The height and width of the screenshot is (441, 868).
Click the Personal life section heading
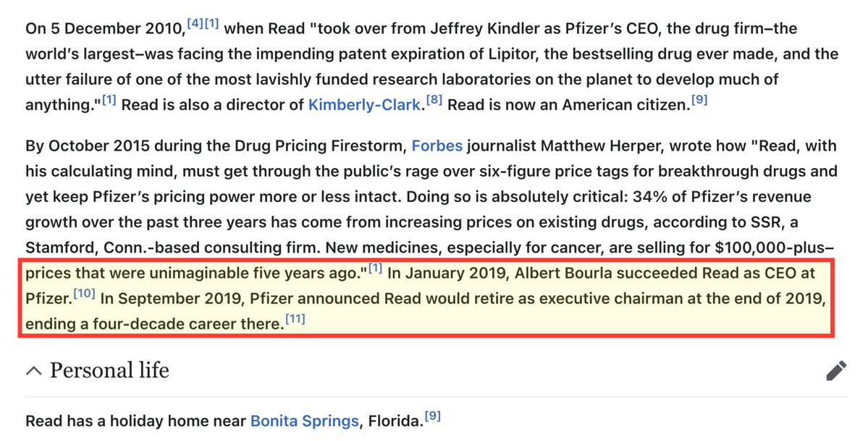tap(109, 371)
